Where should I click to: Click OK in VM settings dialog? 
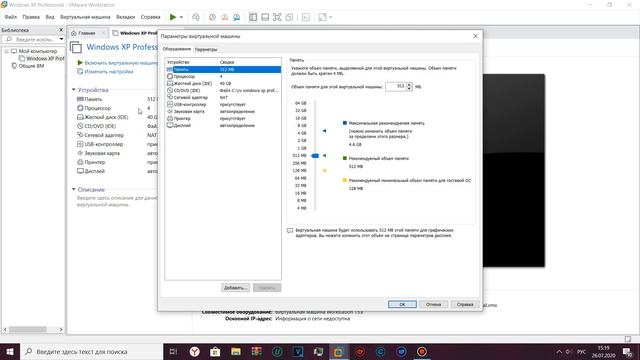point(402,304)
